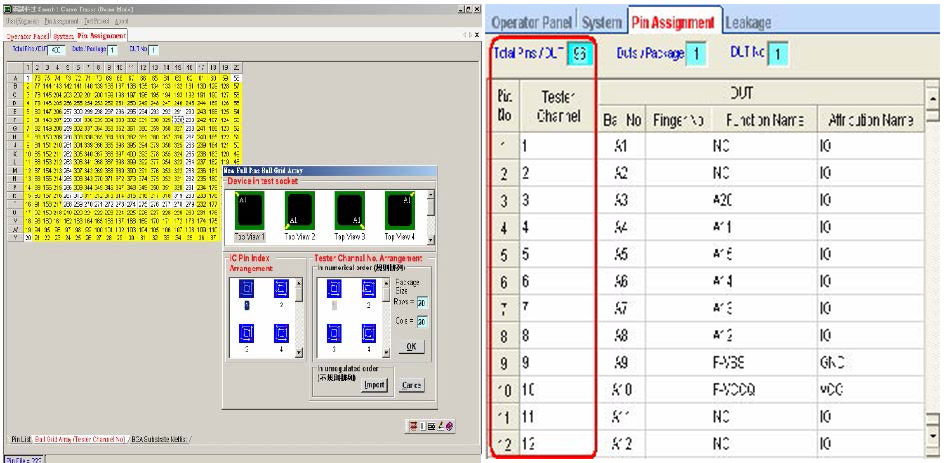
Task: Switch to the Pin List bottom tab
Action: 20,439
